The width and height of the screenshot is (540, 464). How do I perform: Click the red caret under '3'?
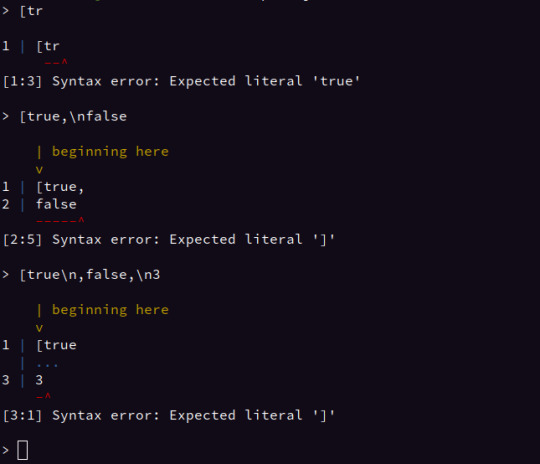click(x=48, y=396)
